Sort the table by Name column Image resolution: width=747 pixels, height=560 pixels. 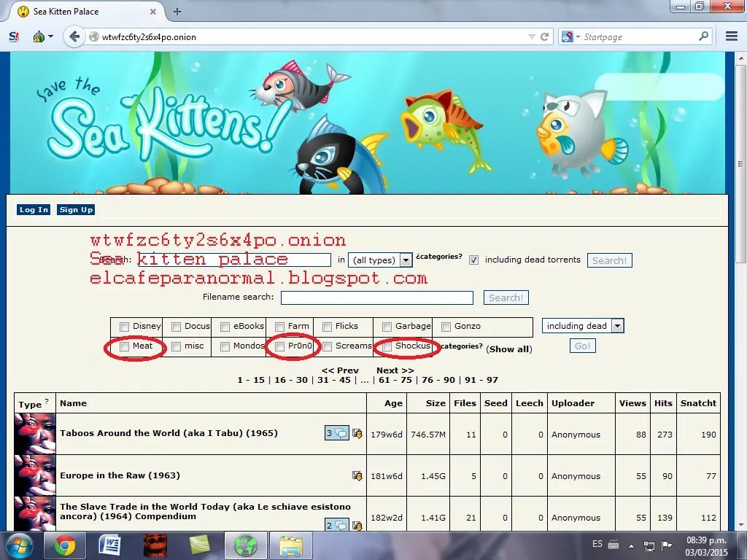(74, 402)
